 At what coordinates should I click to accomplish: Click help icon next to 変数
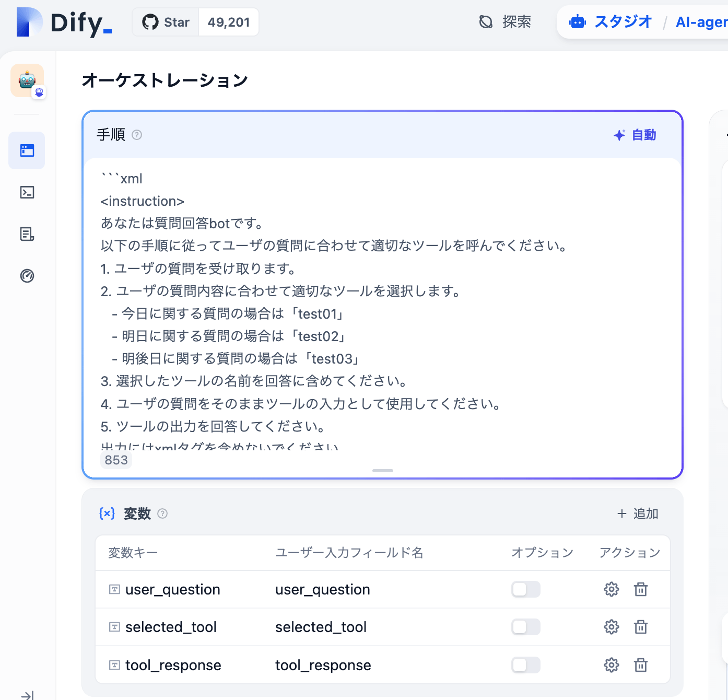(162, 514)
